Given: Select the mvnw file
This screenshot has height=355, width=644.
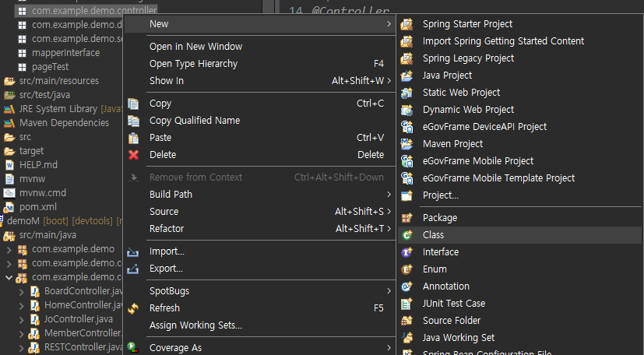Looking at the screenshot, I should (32, 179).
